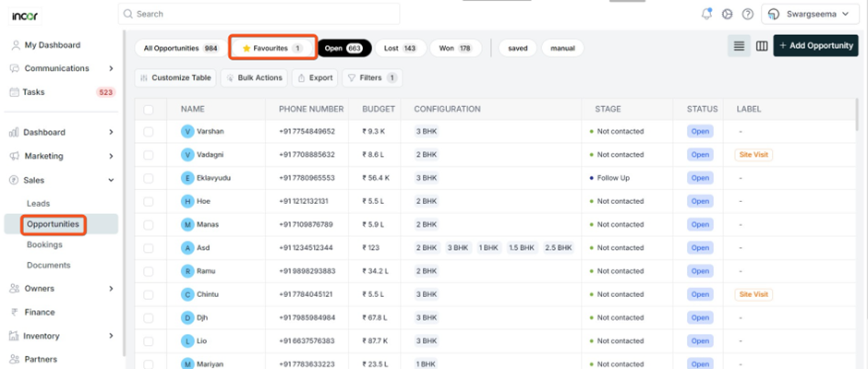
Task: Click avatar icon for Asd
Action: (x=187, y=248)
